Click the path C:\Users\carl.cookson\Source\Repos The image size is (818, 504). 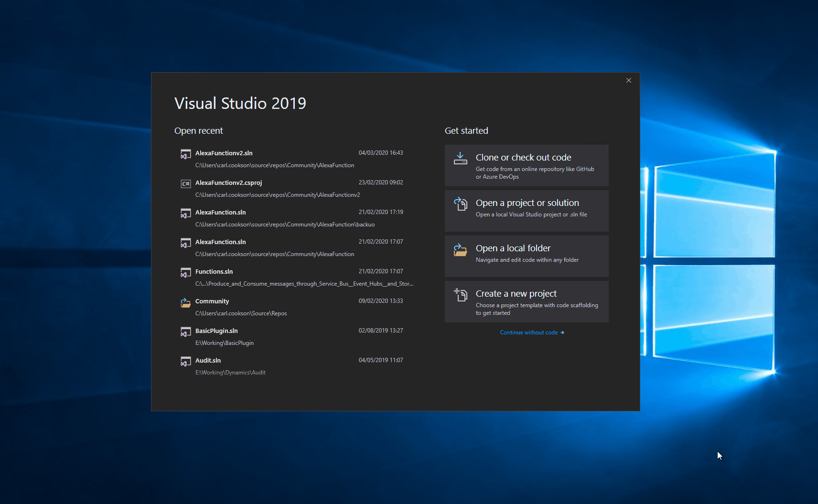click(241, 313)
